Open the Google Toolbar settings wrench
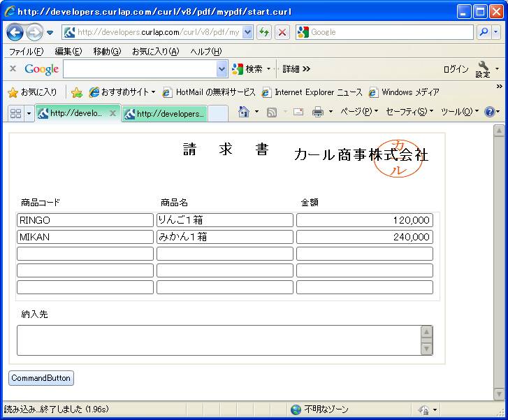This screenshot has height=420, width=508. pos(483,68)
